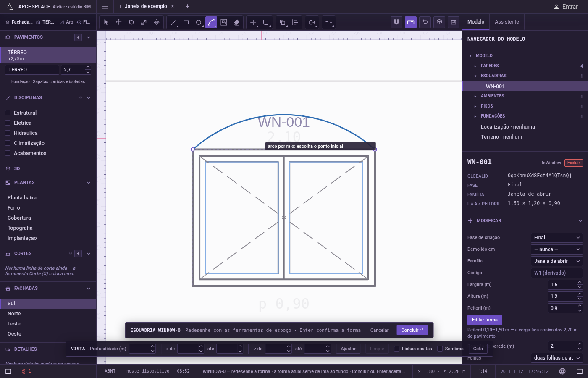Switch to the Assistente tab

coord(507,22)
